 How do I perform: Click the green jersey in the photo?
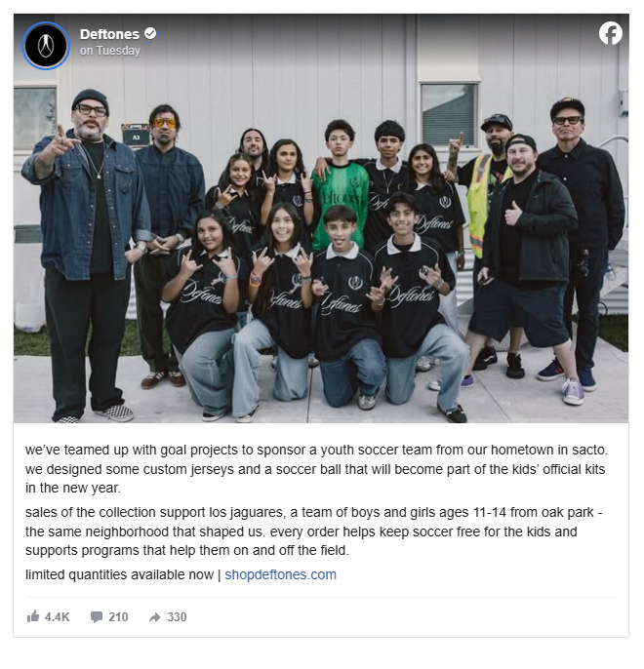coord(341,201)
